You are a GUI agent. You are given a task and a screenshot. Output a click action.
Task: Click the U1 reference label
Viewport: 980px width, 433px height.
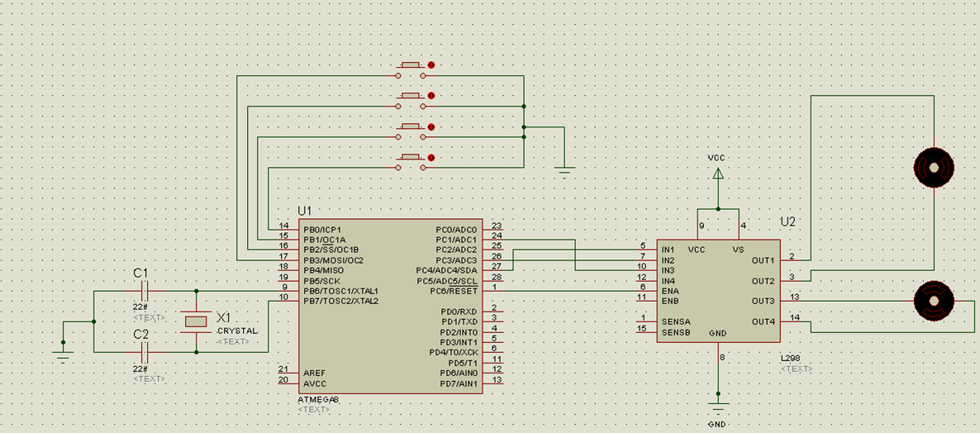(x=305, y=210)
